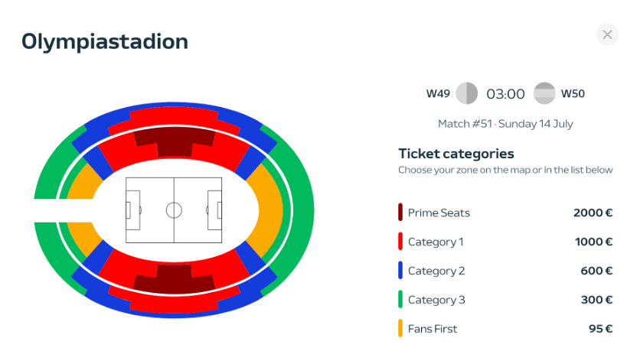Choose Prime Seats from the list

pyautogui.click(x=439, y=213)
